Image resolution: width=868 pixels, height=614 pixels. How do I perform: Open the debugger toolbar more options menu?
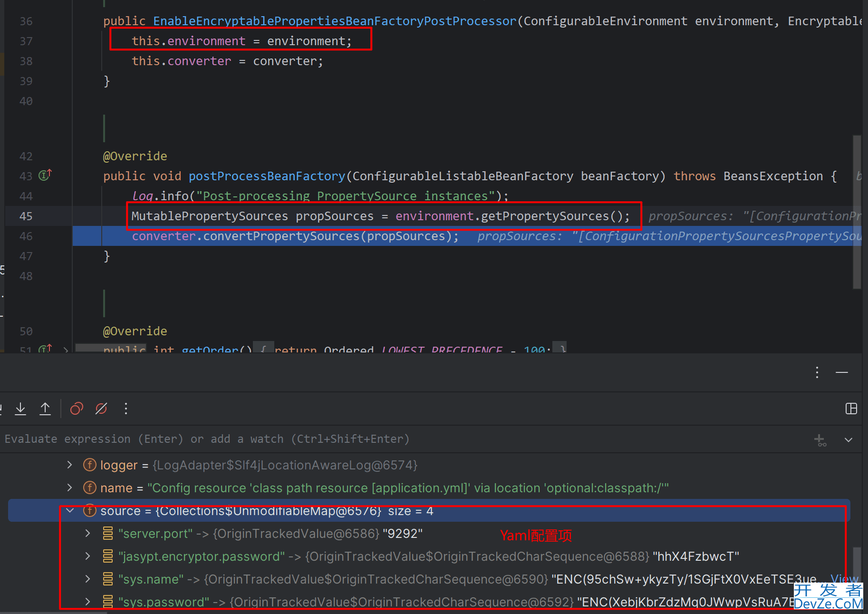(126, 409)
